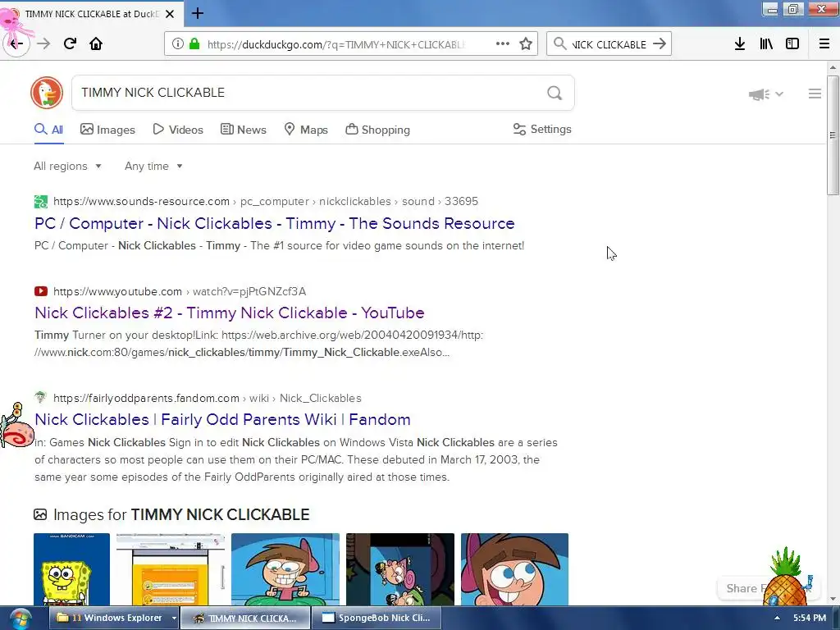Open the search Settings menu
Viewport: 840px width, 630px height.
tap(542, 129)
